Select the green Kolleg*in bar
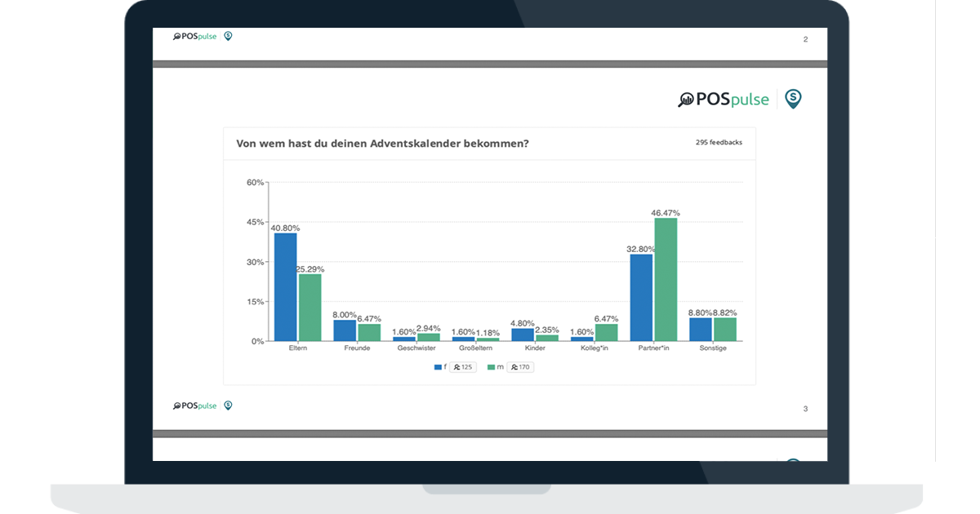 606,332
